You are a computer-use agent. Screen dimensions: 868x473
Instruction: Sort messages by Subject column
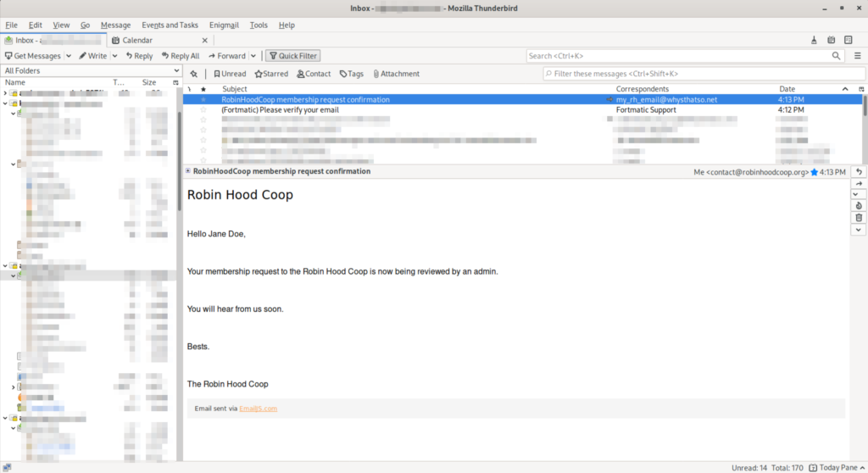click(235, 89)
